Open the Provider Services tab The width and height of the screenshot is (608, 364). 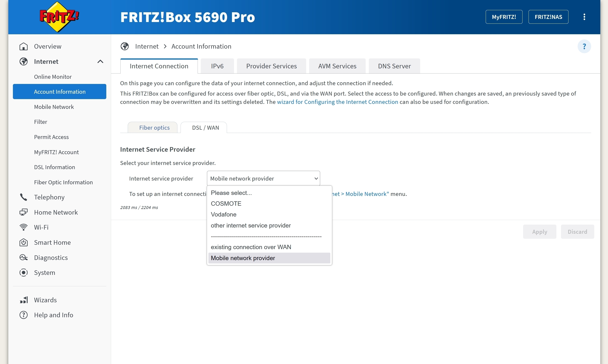[271, 66]
